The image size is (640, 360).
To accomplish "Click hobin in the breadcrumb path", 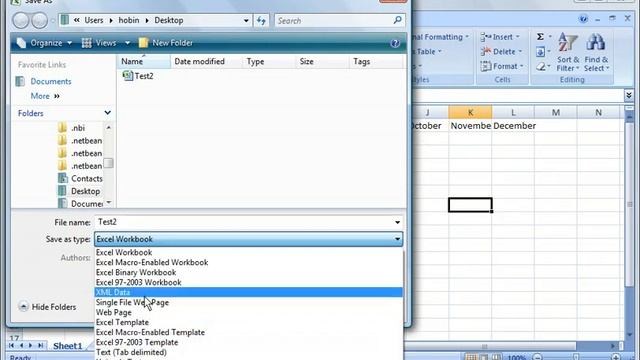I will (x=129, y=20).
